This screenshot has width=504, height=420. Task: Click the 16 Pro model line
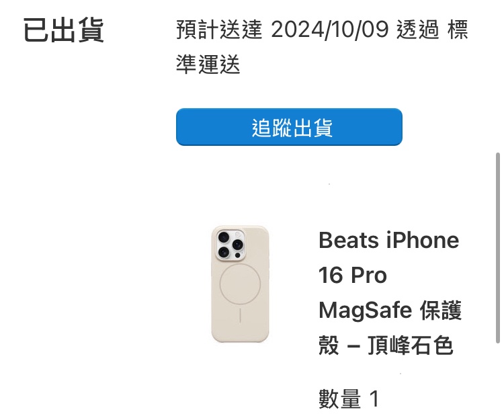click(x=353, y=276)
